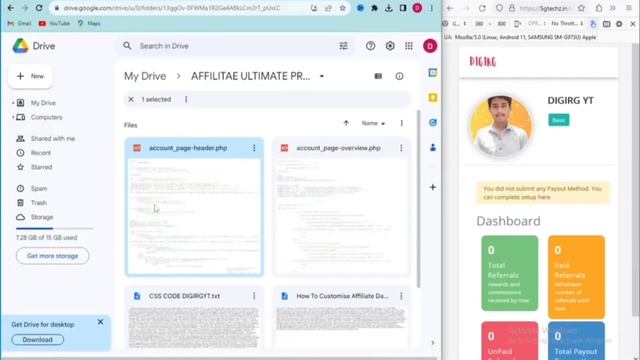The image size is (640, 360).
Task: Open Gmail bookmark
Action: (x=20, y=23)
